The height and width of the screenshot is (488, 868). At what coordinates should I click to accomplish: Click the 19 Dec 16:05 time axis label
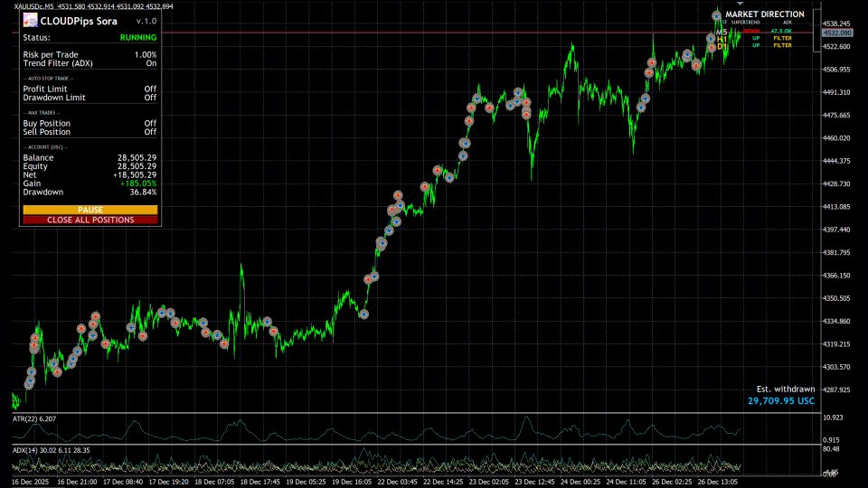pyautogui.click(x=352, y=482)
